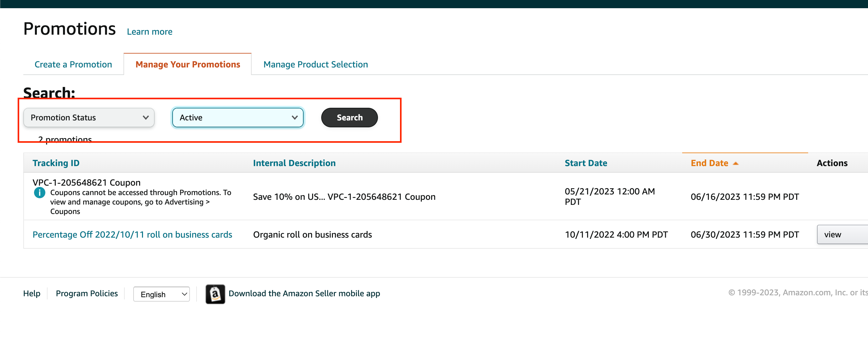This screenshot has height=341, width=868.
Task: Click Download the Amazon Seller mobile app
Action: pos(304,293)
